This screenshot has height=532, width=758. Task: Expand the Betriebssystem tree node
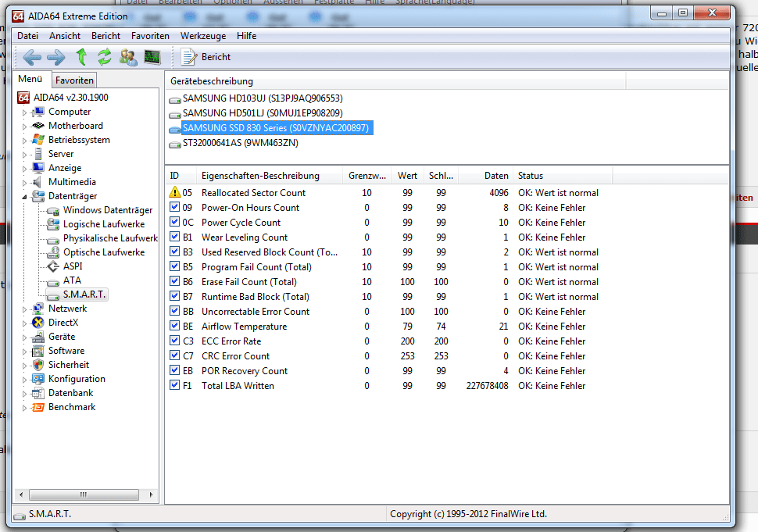24,141
